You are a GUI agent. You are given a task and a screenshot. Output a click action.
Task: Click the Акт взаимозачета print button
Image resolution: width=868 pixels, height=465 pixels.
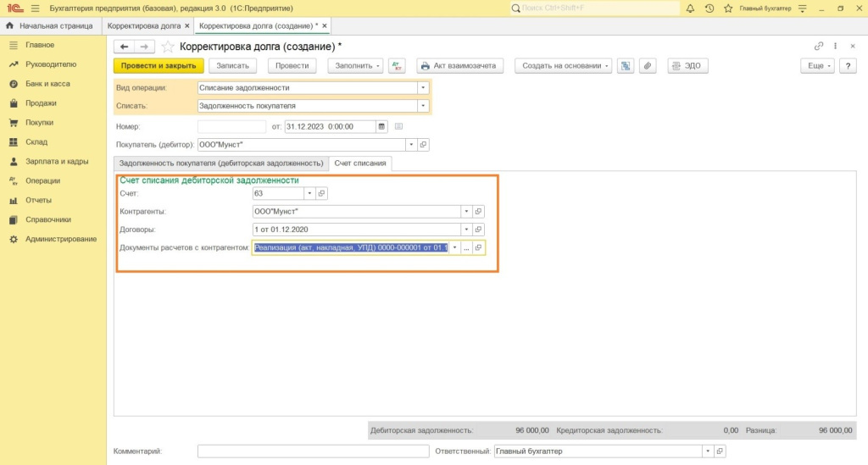tap(460, 66)
